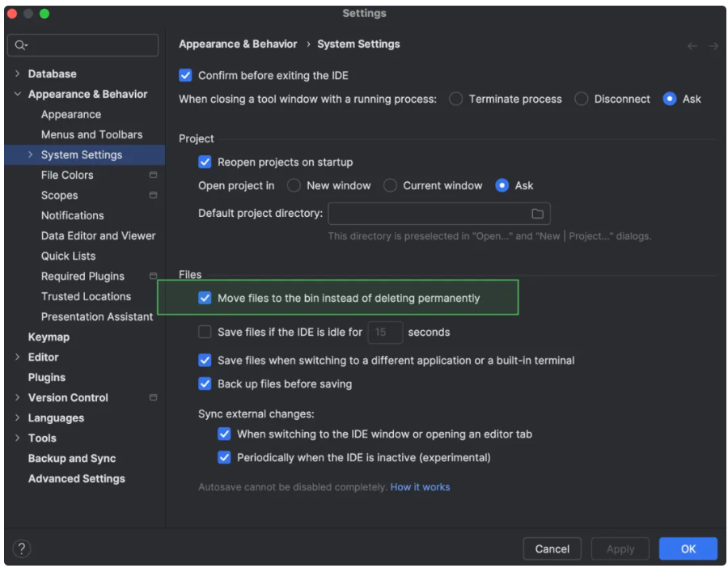The height and width of the screenshot is (568, 728).
Task: Click the back navigation arrow
Action: pyautogui.click(x=692, y=46)
